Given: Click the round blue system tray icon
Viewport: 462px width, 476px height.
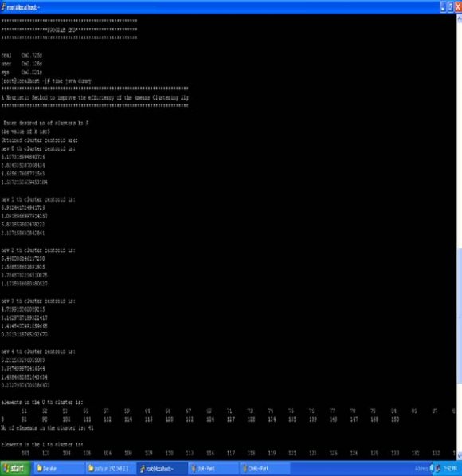Looking at the screenshot, I should point(432,468).
